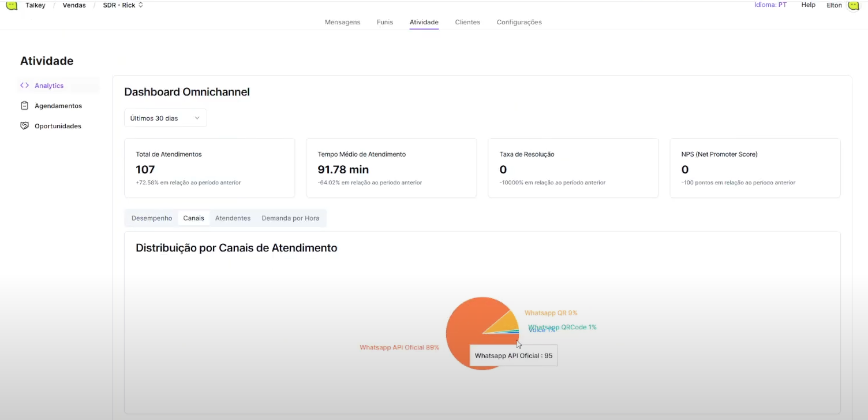Click the Oportunidades handshake icon
The height and width of the screenshot is (420, 868).
(x=24, y=126)
